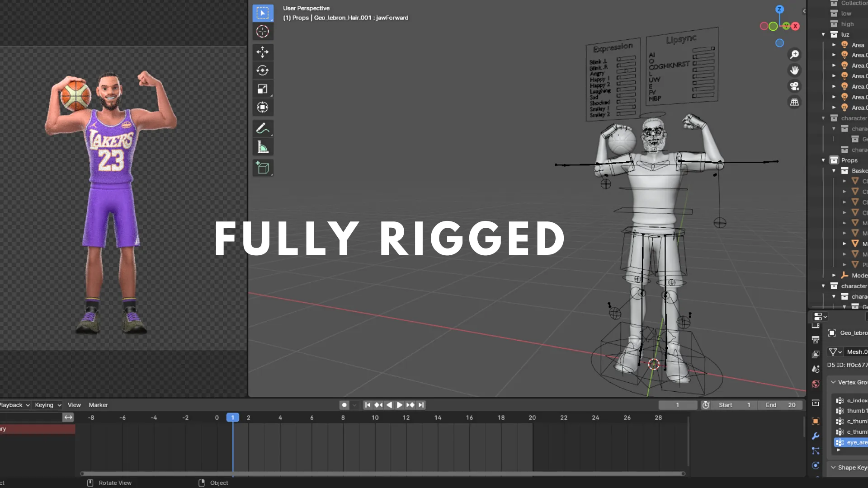Click the timeline horizontal scrollbar

(x=382, y=474)
